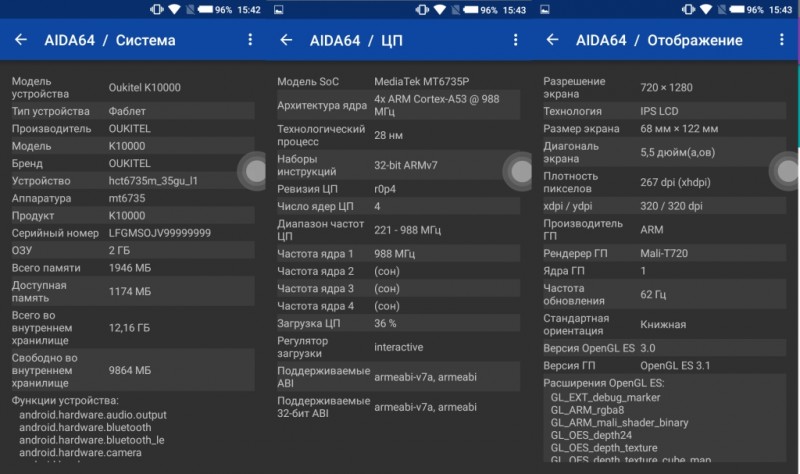The width and height of the screenshot is (800, 474).
Task: Select Книжная orientation value
Action: click(663, 325)
